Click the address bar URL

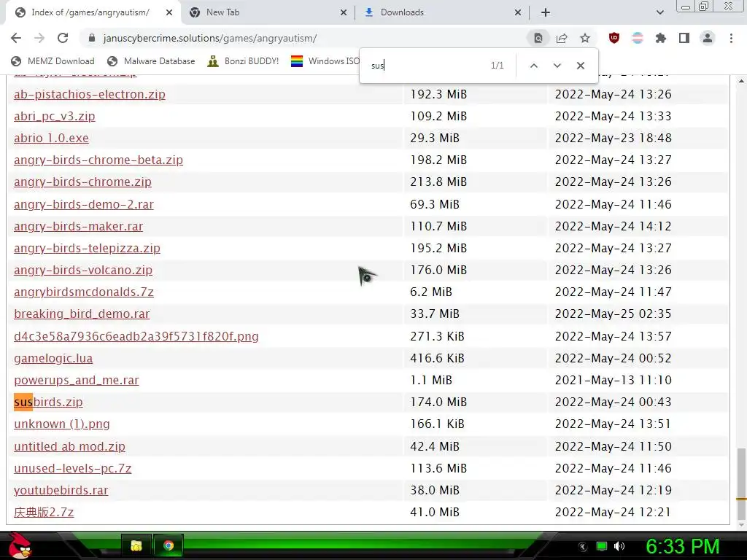(x=209, y=38)
